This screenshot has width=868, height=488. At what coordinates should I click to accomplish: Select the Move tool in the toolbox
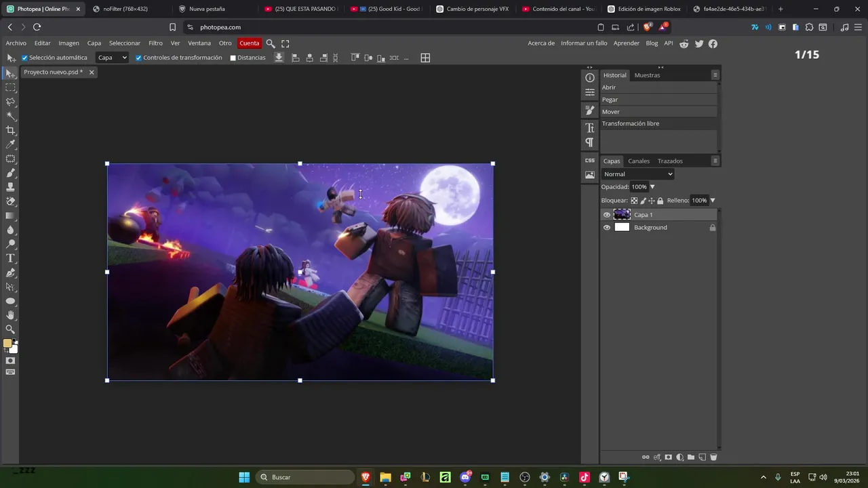[10, 73]
